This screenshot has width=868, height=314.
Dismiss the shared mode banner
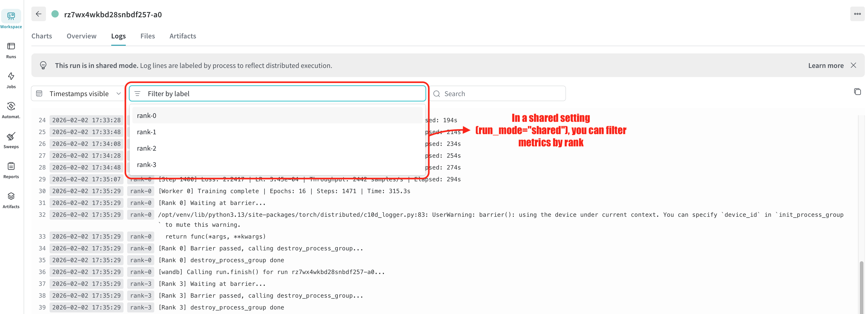(x=853, y=65)
